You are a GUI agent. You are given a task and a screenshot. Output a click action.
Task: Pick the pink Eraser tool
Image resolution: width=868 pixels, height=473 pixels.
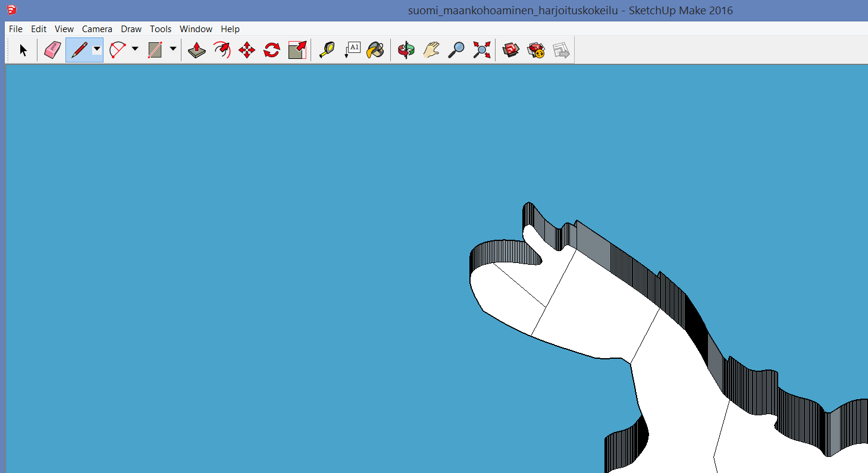[x=52, y=50]
